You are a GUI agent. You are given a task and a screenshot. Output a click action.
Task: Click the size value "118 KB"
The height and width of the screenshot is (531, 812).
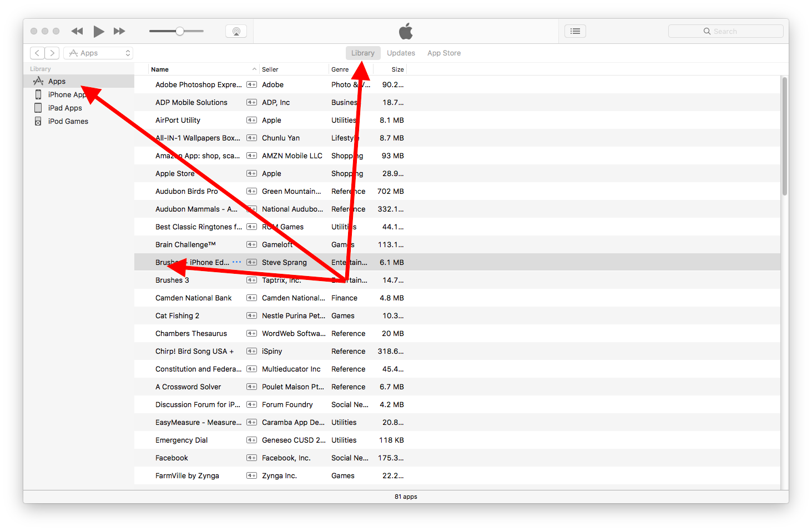coord(391,440)
